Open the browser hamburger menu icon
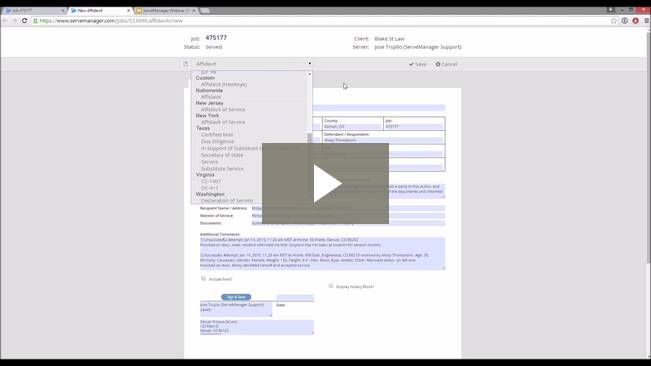 (x=646, y=20)
